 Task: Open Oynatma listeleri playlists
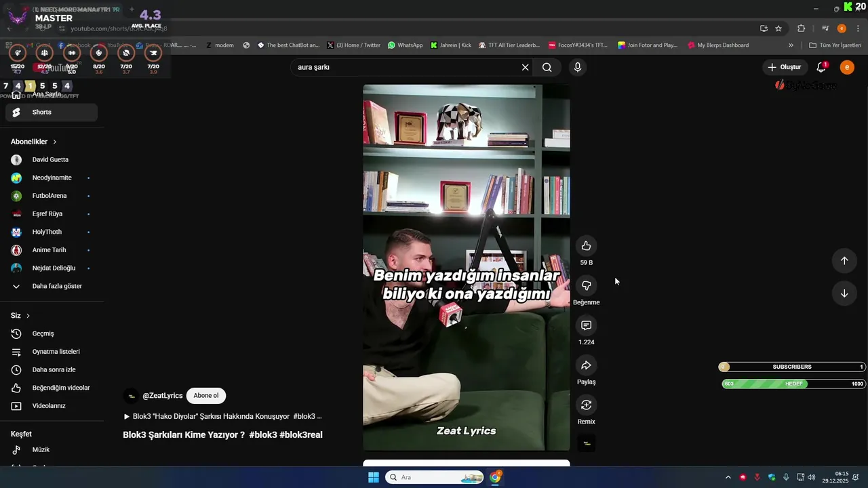[52, 352]
